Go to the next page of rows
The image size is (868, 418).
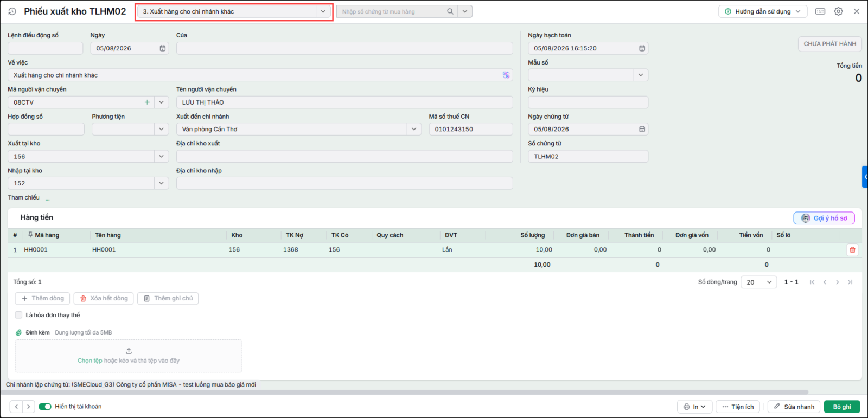tap(838, 282)
